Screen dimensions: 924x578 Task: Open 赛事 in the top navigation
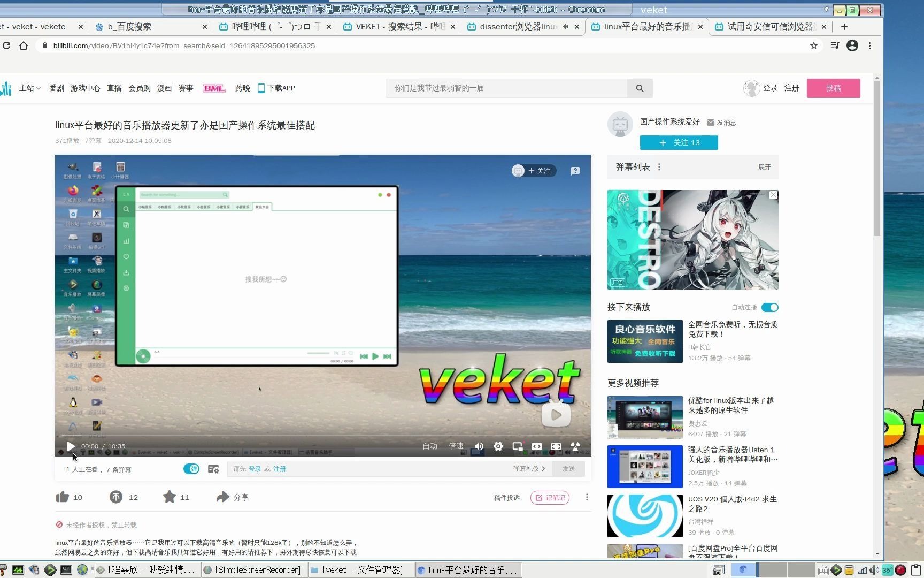coord(186,88)
